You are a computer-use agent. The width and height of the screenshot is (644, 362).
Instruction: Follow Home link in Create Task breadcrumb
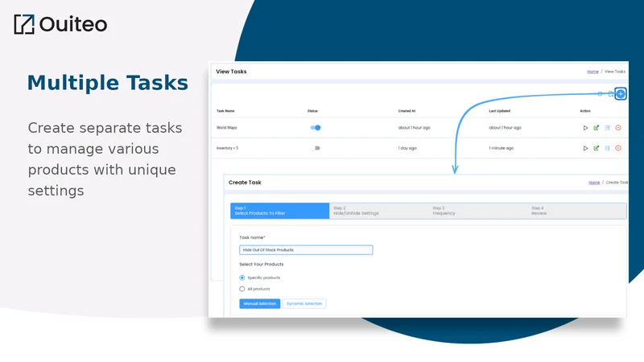coord(594,183)
